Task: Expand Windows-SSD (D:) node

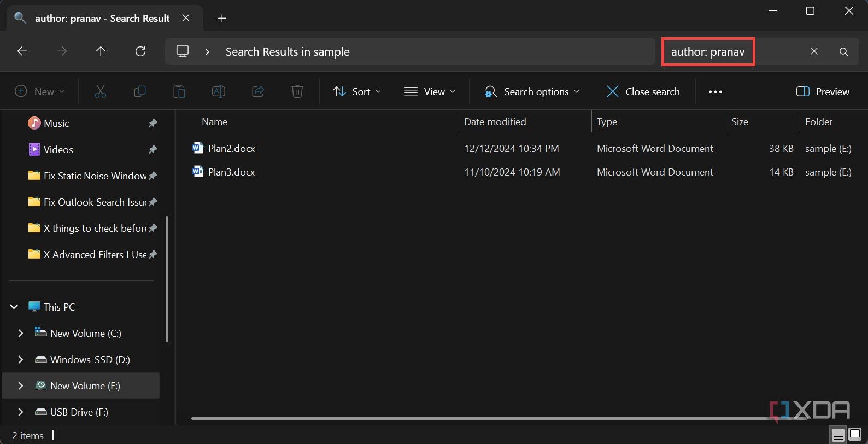Action: coord(21,359)
